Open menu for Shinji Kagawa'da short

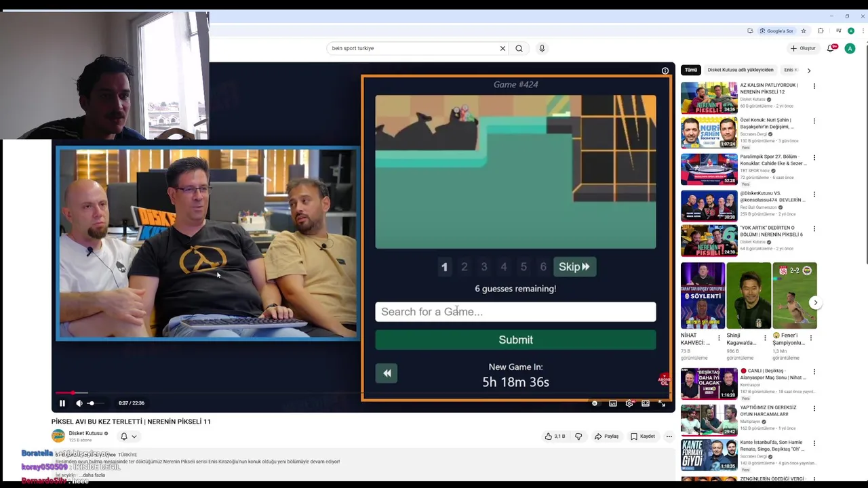click(764, 338)
